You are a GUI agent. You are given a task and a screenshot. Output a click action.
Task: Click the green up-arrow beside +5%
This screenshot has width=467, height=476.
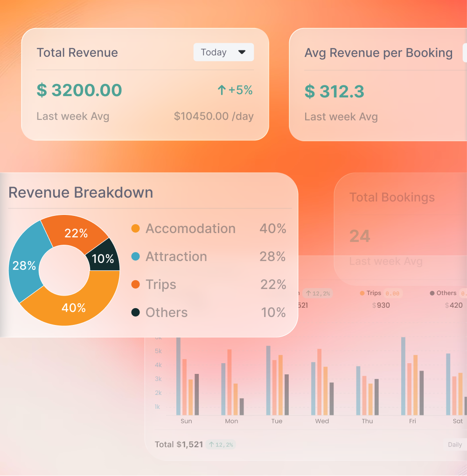coord(222,90)
